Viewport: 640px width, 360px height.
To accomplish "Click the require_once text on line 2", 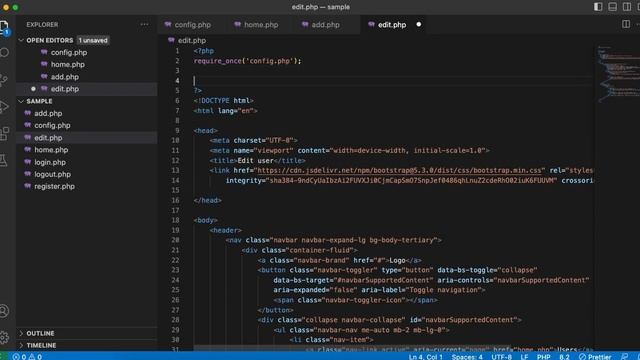I will [x=218, y=61].
